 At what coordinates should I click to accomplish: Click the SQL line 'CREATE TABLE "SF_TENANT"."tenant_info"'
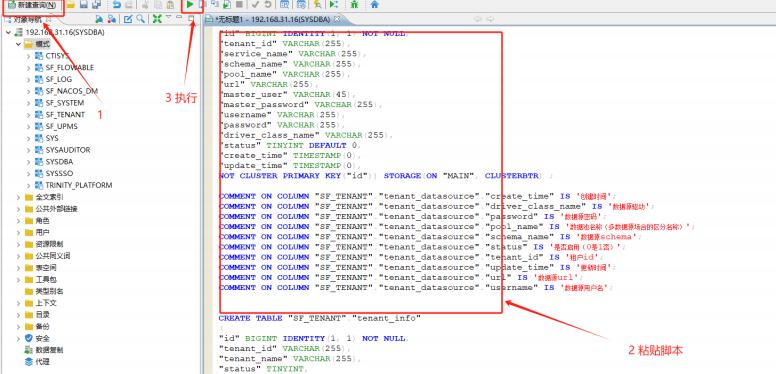pyautogui.click(x=320, y=318)
